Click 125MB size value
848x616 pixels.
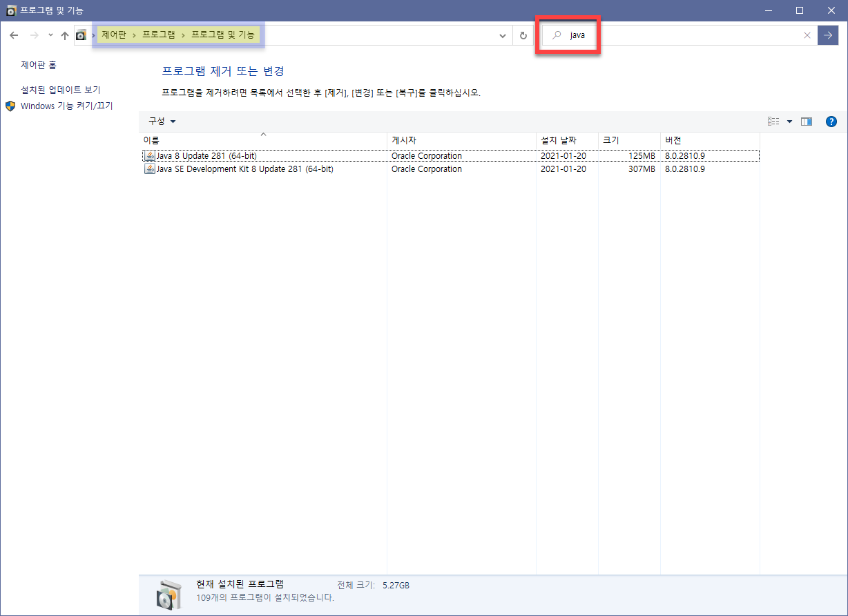(642, 156)
